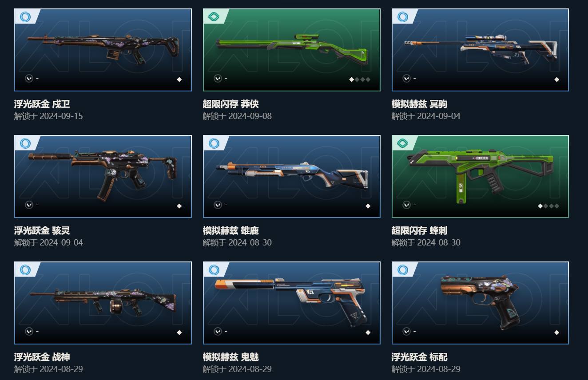Open the green 超限闪存 莽侠 sniper thumbnail

pyautogui.click(x=292, y=50)
